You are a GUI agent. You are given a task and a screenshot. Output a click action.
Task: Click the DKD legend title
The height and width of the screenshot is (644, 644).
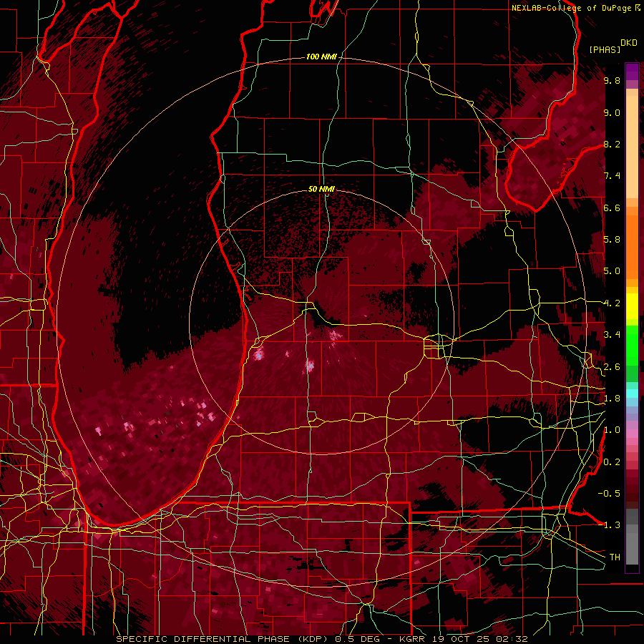click(629, 43)
